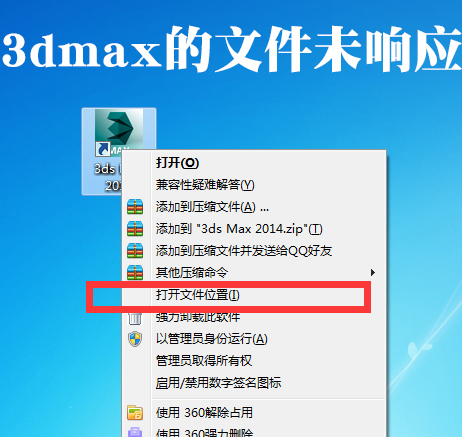The height and width of the screenshot is (437, 462).
Task: Choose 使用 360解除占用 menu item
Action: pyautogui.click(x=204, y=413)
